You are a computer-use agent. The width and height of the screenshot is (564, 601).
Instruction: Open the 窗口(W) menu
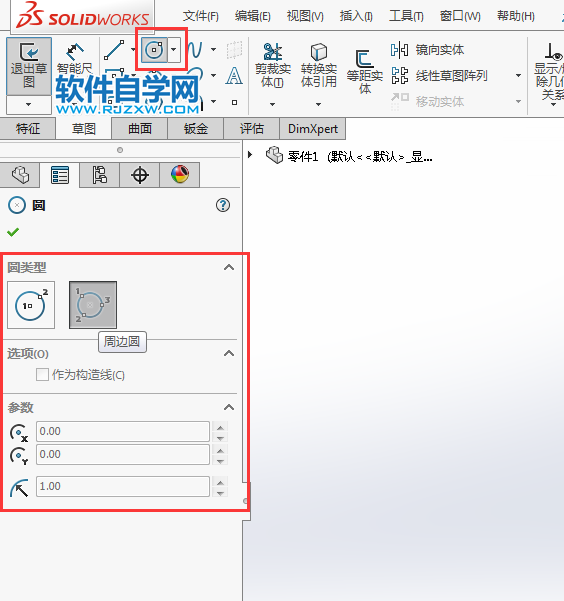tap(460, 16)
